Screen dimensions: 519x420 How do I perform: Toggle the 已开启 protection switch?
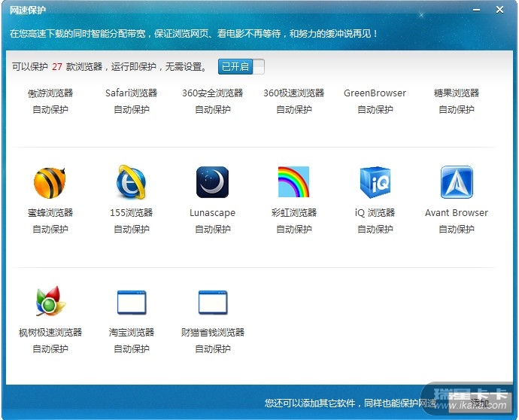241,66
